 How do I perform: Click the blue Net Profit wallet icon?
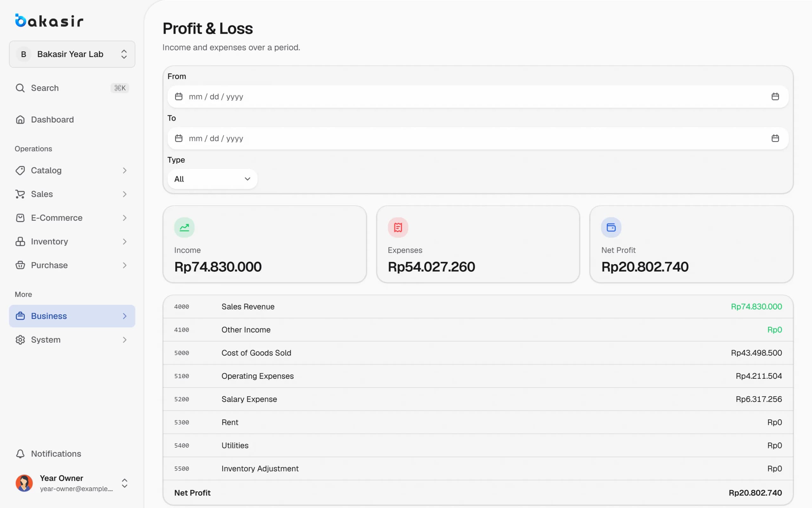pyautogui.click(x=611, y=227)
